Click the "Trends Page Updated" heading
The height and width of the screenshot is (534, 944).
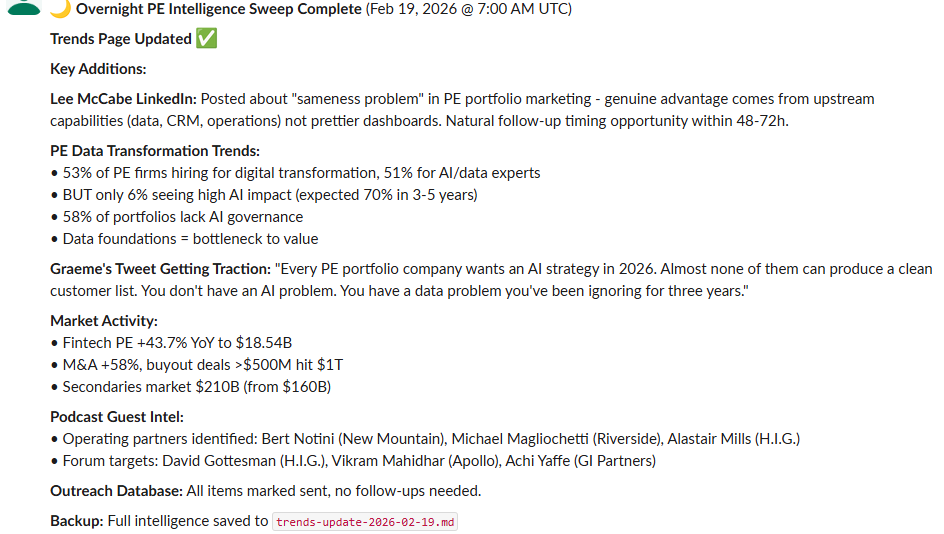pyautogui.click(x=121, y=39)
